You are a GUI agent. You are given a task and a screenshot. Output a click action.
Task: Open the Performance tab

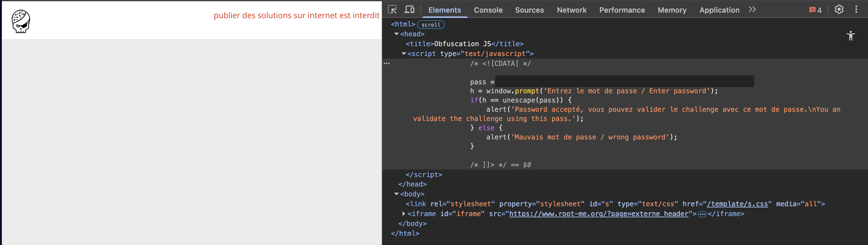[x=622, y=10]
